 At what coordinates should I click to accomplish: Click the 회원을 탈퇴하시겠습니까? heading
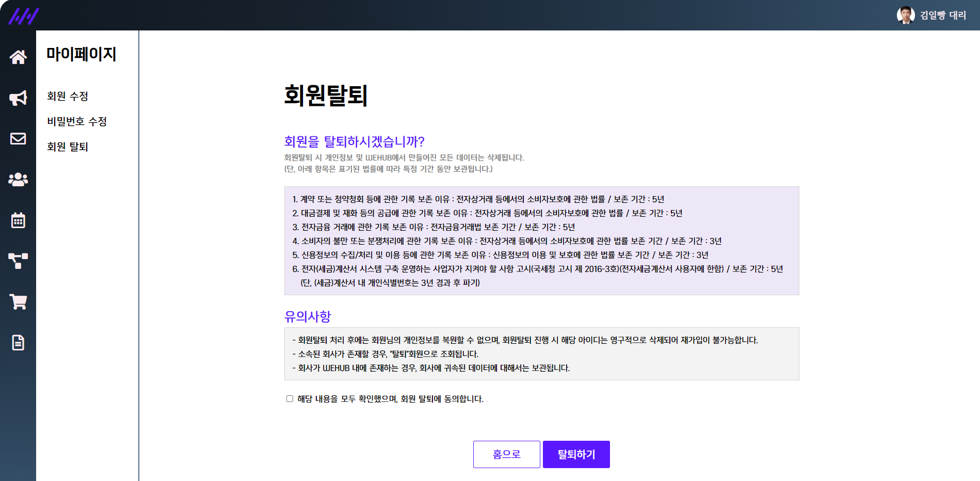pyautogui.click(x=354, y=141)
